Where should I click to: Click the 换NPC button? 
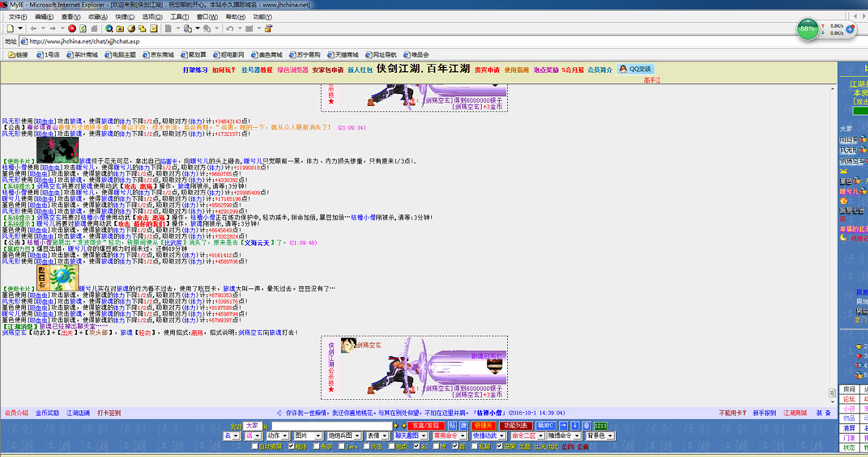click(x=546, y=426)
